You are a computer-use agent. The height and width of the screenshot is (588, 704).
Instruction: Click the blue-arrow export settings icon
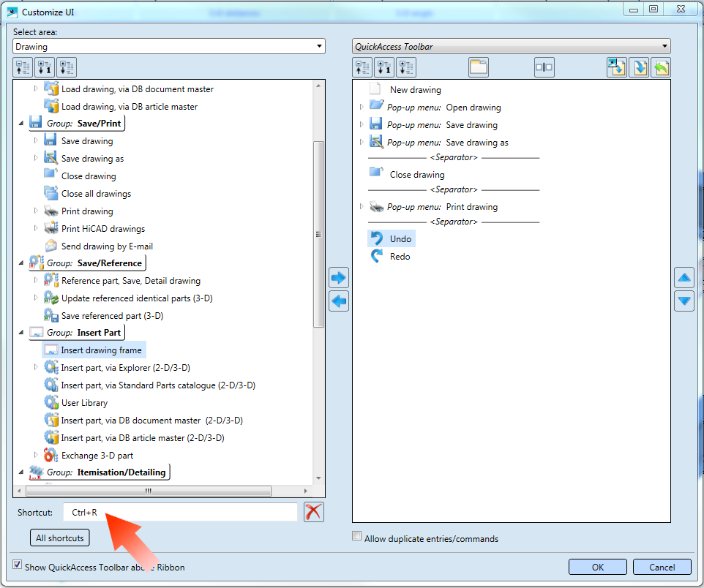pyautogui.click(x=640, y=67)
